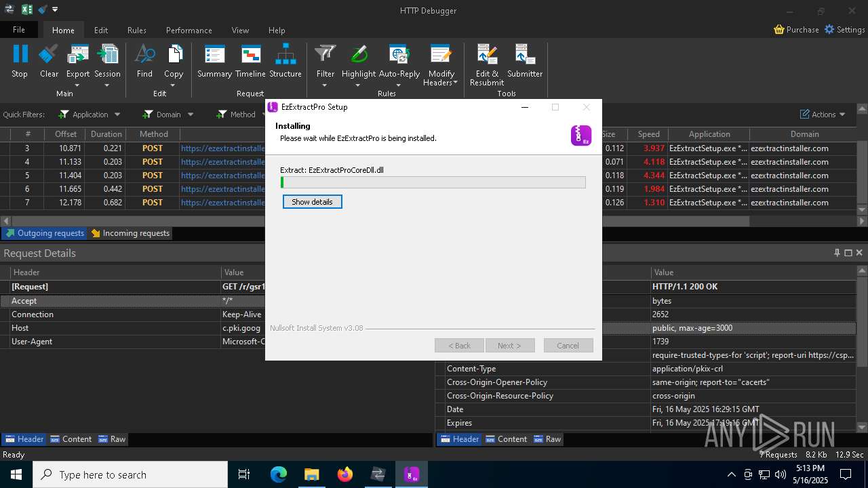Maximize the Request Details panel
Image resolution: width=868 pixels, height=488 pixels.
pos(848,253)
